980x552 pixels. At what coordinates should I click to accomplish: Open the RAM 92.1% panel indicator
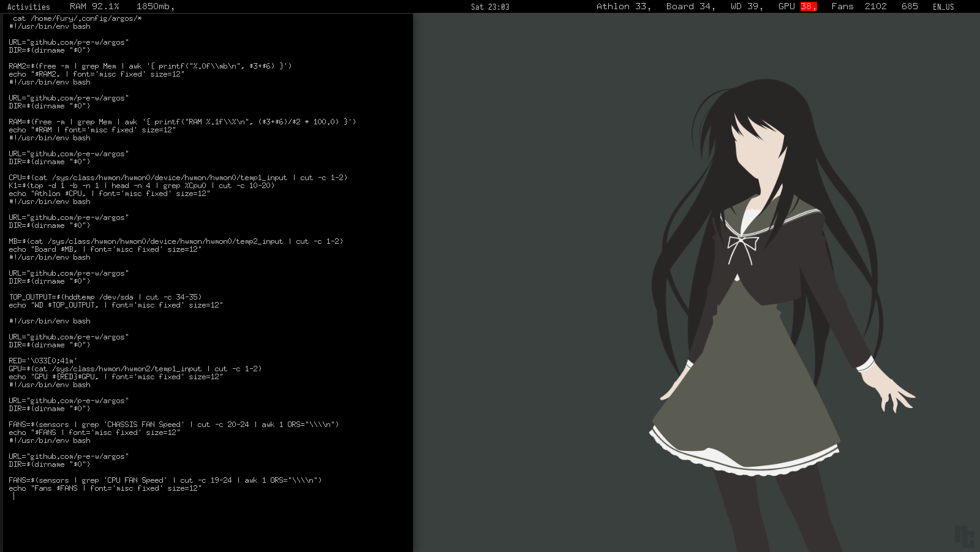[94, 6]
